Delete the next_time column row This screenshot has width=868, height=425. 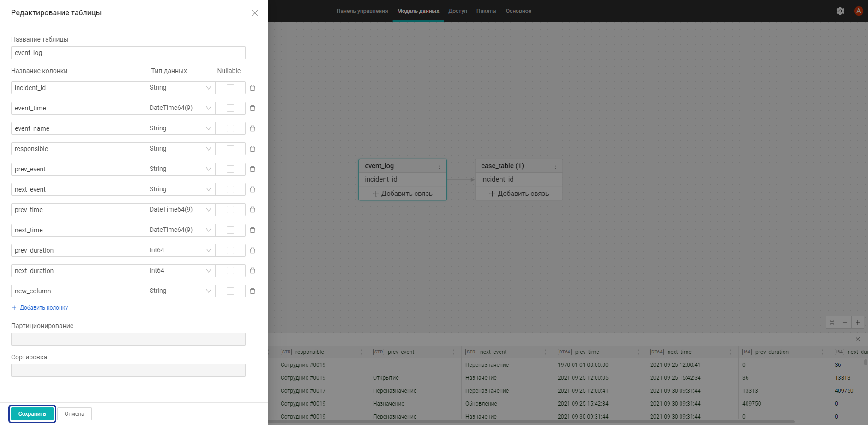253,230
